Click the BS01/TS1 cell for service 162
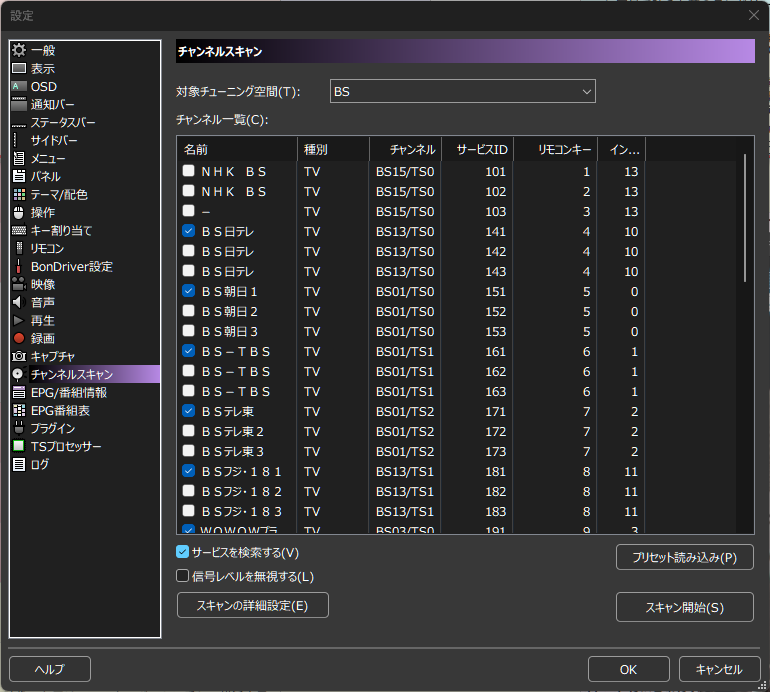 [405, 371]
